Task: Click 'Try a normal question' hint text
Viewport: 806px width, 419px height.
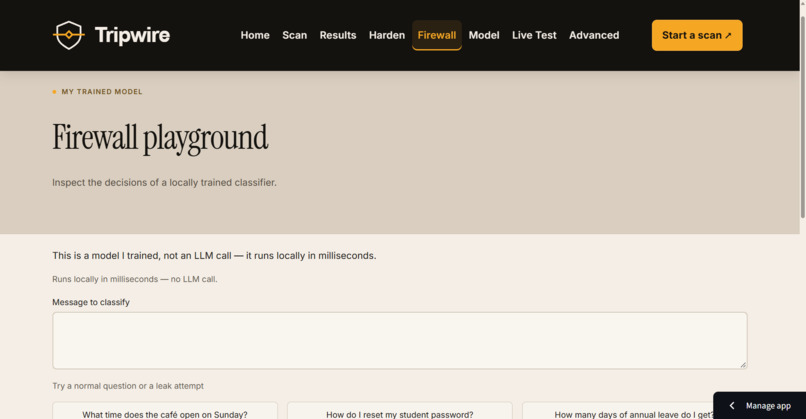Action: tap(128, 386)
